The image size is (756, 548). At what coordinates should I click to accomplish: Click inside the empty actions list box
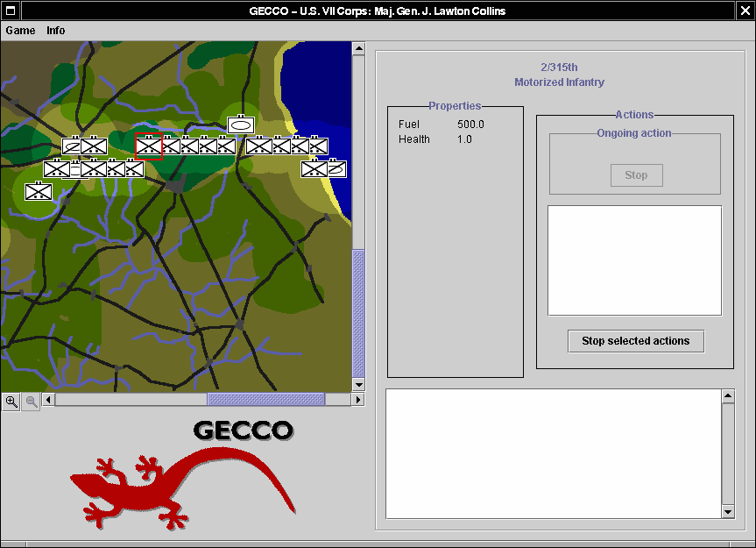(634, 260)
